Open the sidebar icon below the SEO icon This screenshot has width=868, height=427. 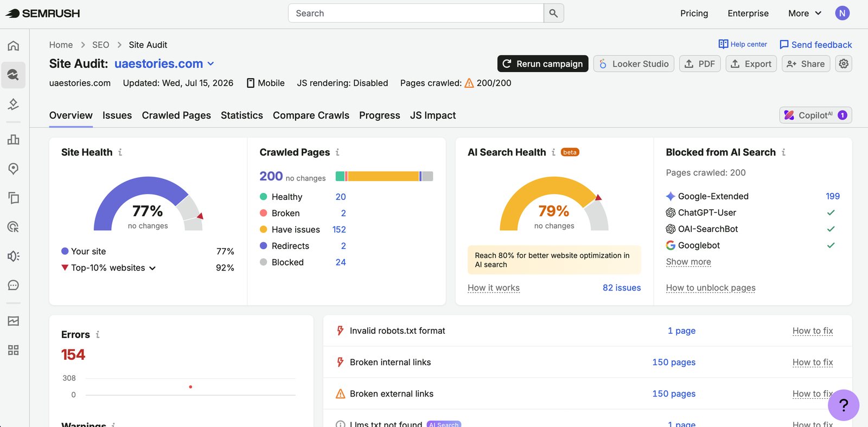(x=14, y=103)
